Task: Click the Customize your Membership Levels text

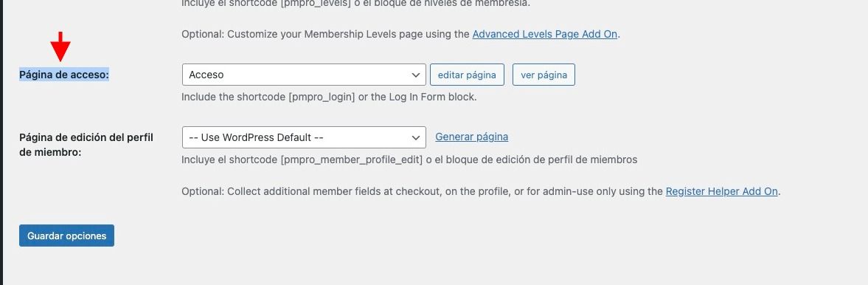Action: click(325, 34)
